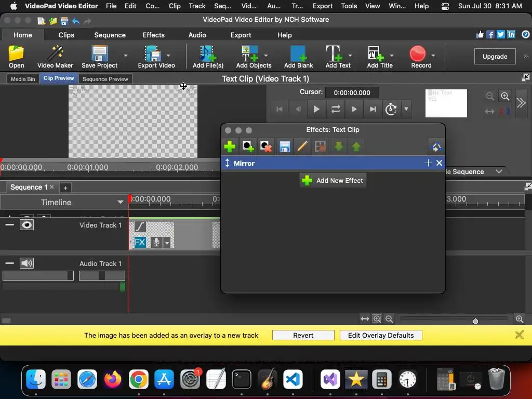Click the add effect preset icon in Effects window
The height and width of the screenshot is (399, 532).
click(x=248, y=147)
